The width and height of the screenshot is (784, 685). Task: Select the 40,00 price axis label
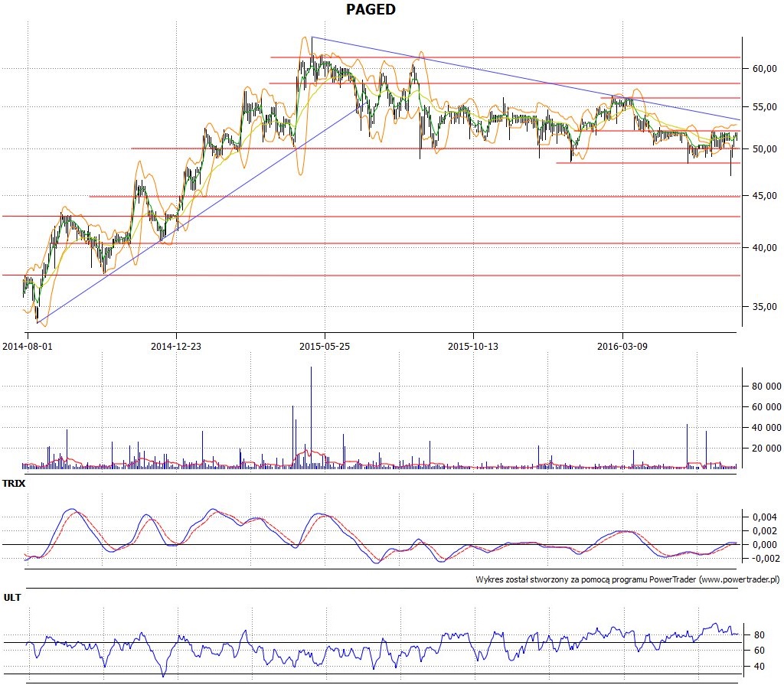[x=765, y=248]
